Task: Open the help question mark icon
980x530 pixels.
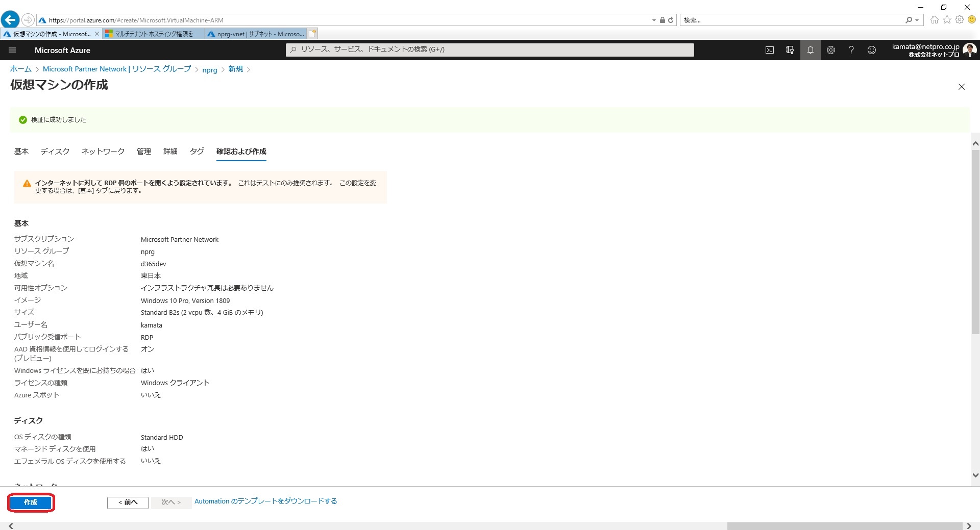Action: 851,50
